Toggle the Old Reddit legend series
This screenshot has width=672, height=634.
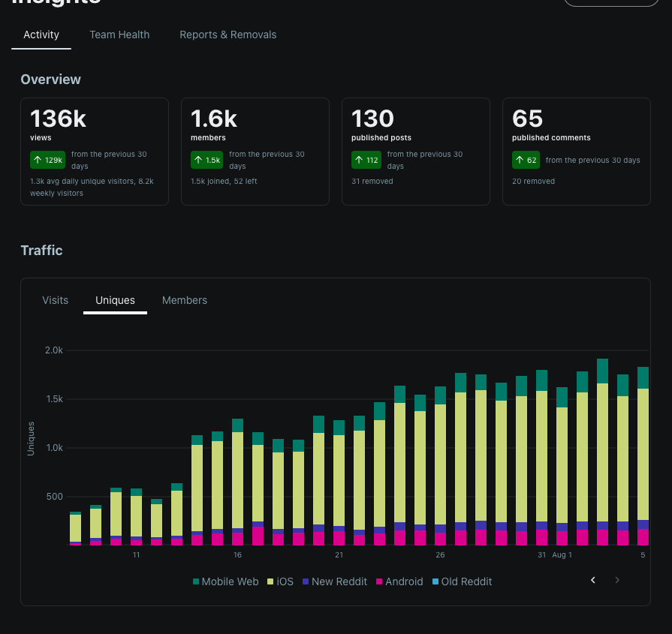tap(462, 581)
